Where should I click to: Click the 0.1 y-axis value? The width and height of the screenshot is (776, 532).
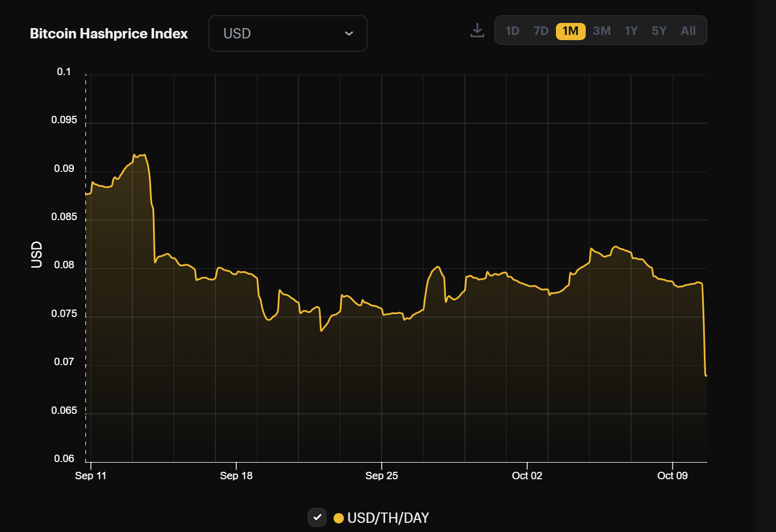[x=64, y=72]
